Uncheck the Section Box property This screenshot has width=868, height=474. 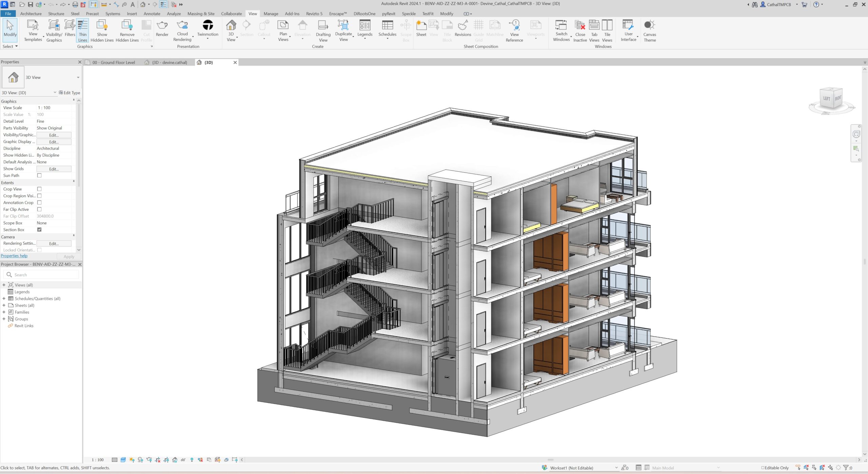(39, 229)
